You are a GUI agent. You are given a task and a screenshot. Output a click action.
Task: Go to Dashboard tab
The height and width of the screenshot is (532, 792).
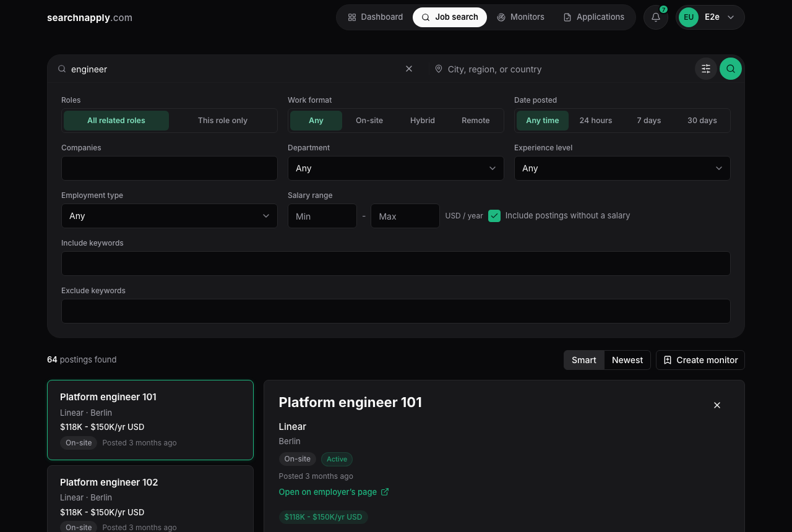376,17
